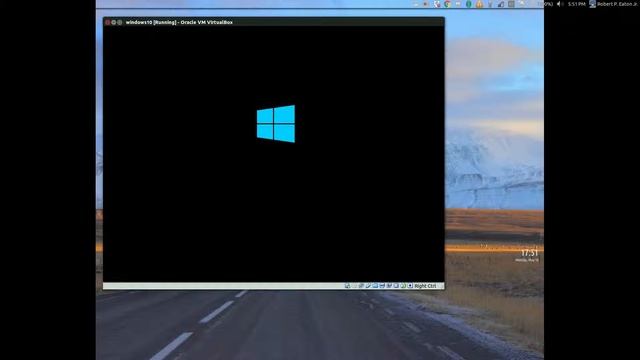Close the windows10 VirtualBox window
The width and height of the screenshot is (640, 360).
coord(108,22)
